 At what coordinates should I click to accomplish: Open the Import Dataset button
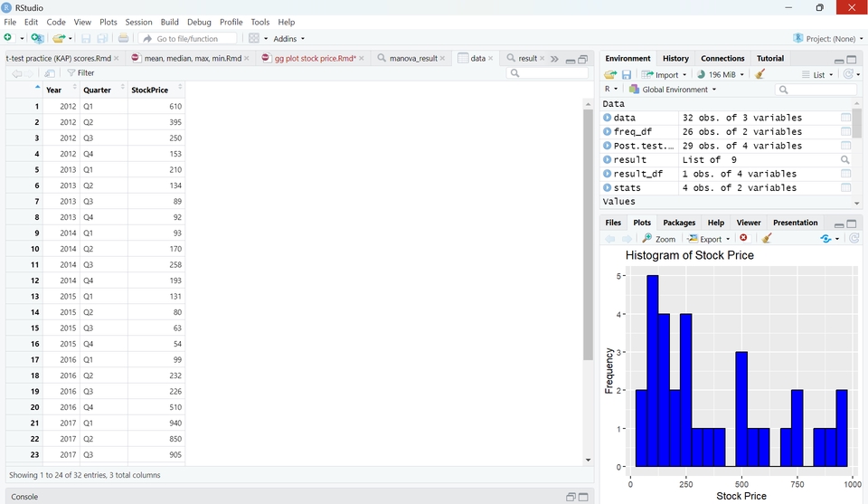point(665,74)
